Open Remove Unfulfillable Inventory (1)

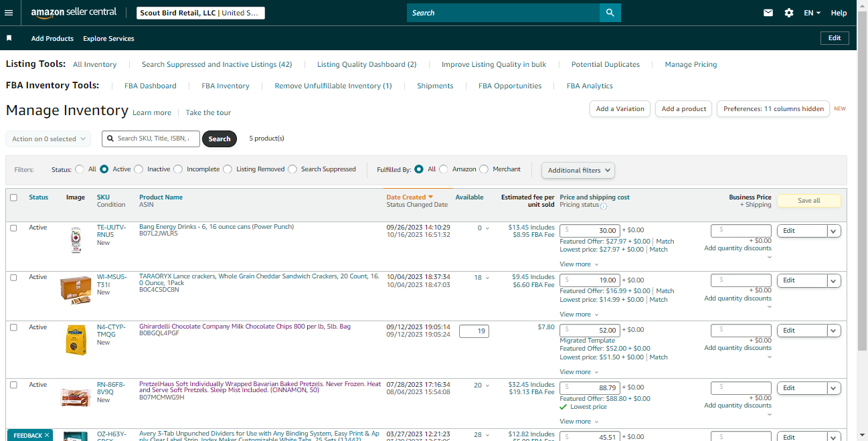click(333, 86)
